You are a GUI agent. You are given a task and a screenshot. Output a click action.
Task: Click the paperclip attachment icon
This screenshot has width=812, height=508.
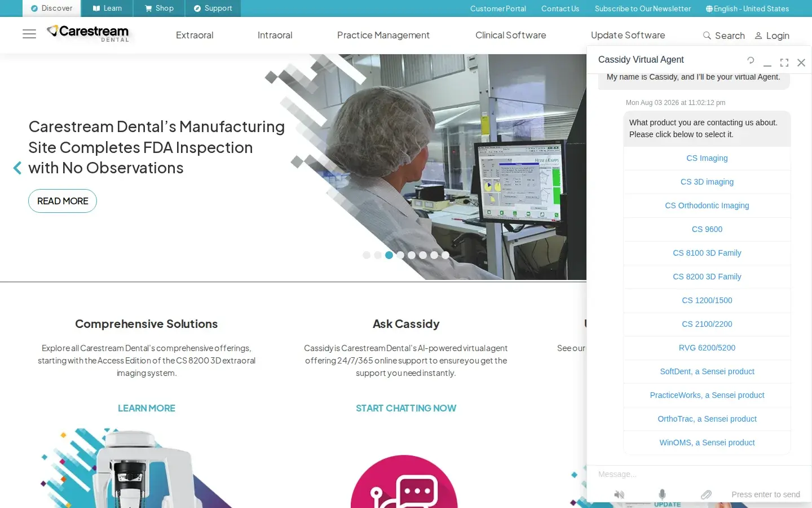tap(706, 494)
